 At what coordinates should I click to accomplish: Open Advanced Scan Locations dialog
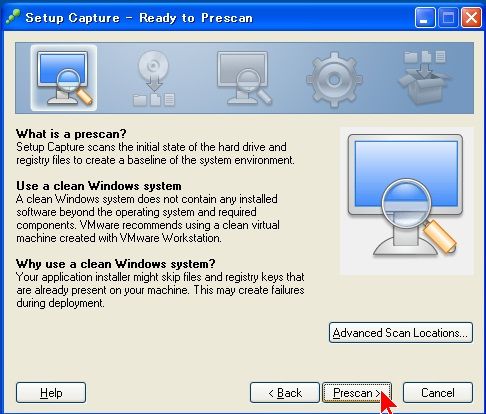tap(401, 332)
